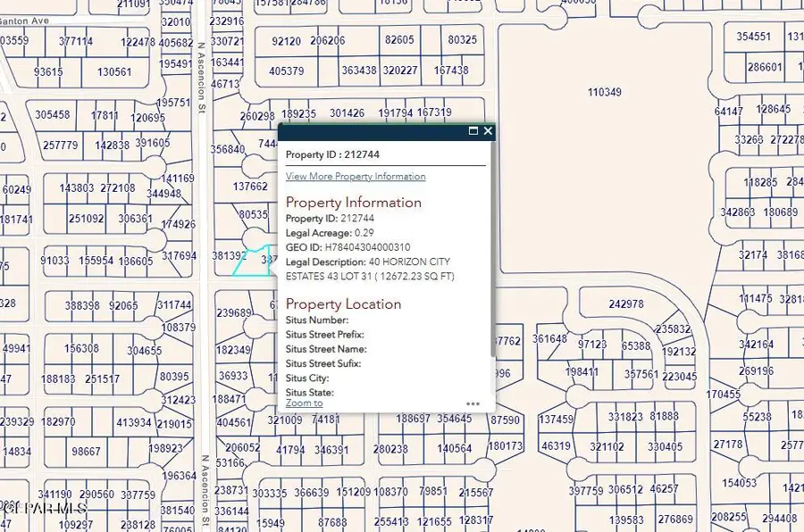Open View More Property Information

pyautogui.click(x=356, y=176)
